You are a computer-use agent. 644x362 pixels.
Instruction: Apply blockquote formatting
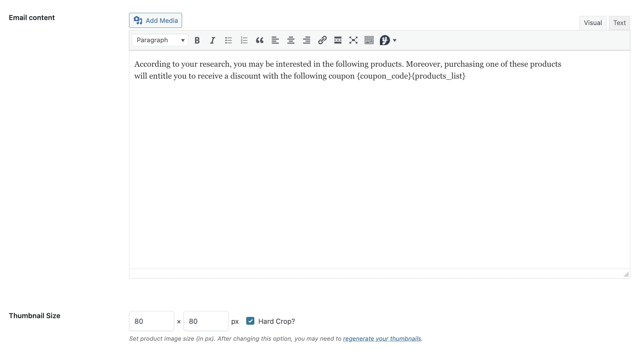pos(260,40)
